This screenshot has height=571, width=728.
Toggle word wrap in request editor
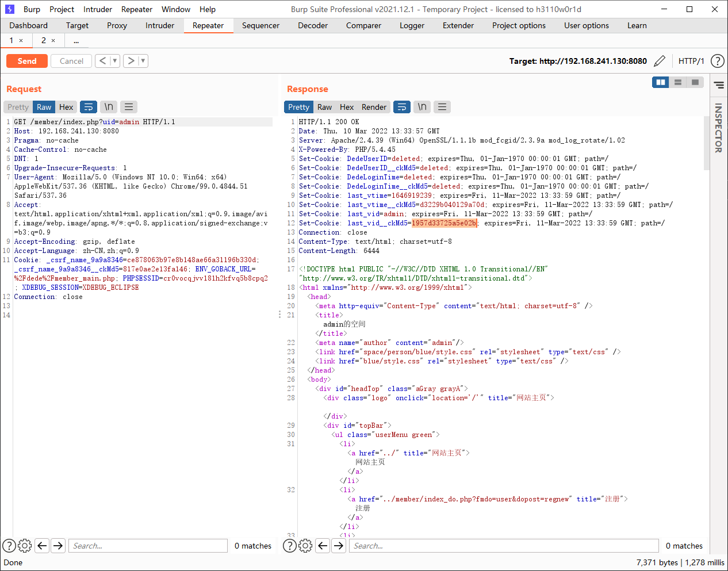89,107
